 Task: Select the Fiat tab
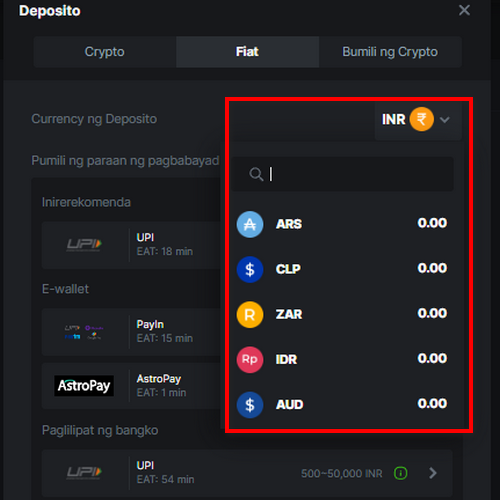[x=247, y=52]
